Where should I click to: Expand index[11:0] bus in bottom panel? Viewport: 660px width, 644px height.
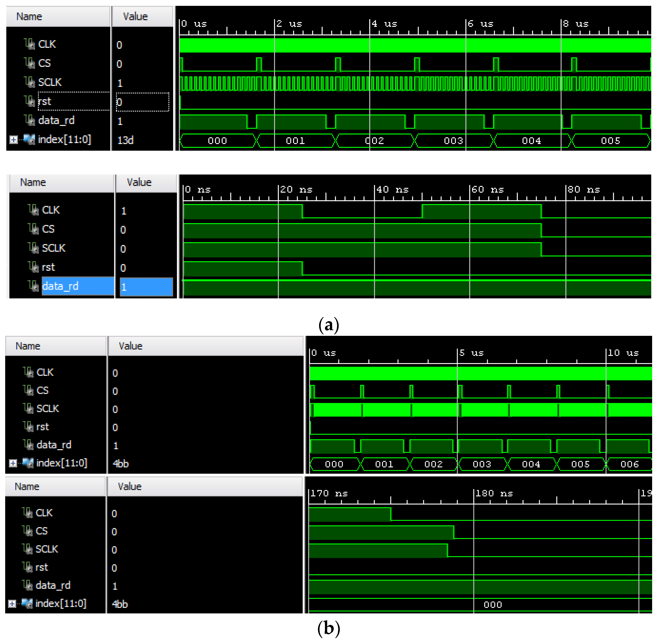[12, 604]
